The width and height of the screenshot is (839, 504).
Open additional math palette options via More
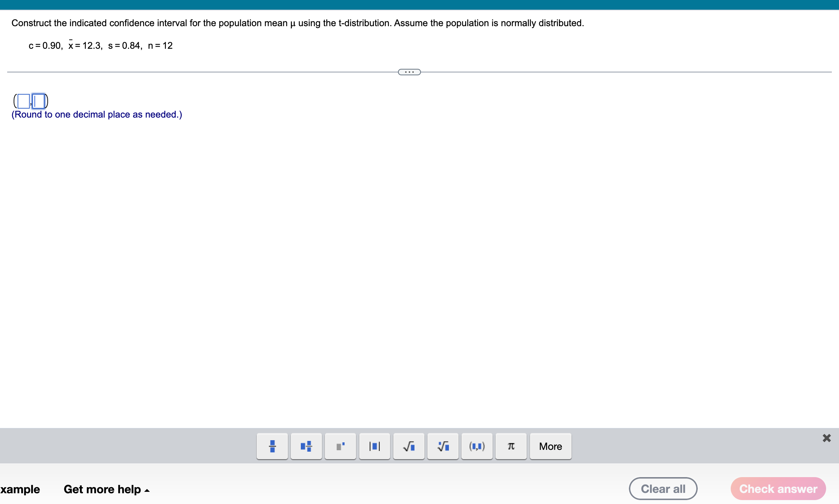click(550, 446)
